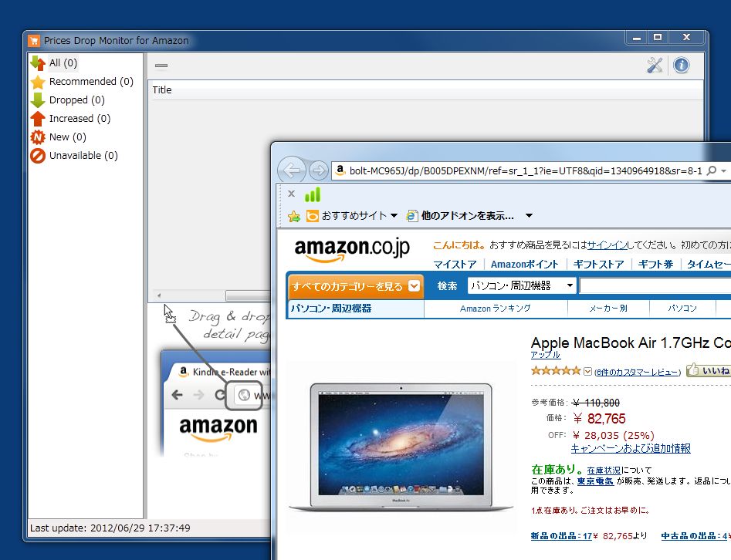Click the Bing icon beside おすすめサイト

(313, 216)
